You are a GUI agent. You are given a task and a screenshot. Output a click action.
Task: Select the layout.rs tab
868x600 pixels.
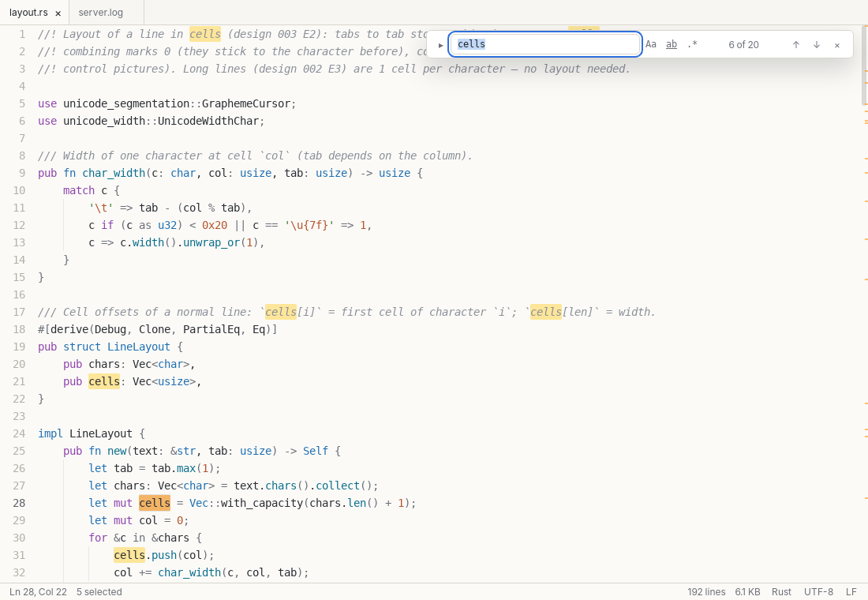[28, 12]
